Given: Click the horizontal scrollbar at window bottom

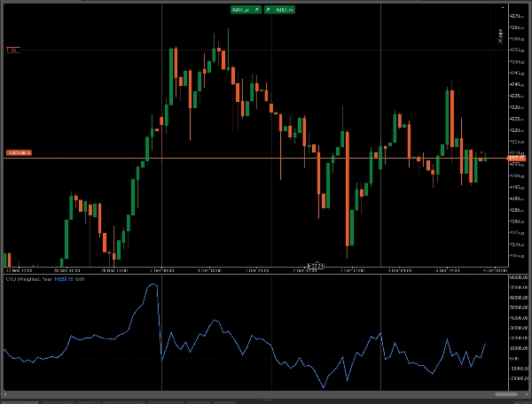Looking at the screenshot, I should 266,400.
